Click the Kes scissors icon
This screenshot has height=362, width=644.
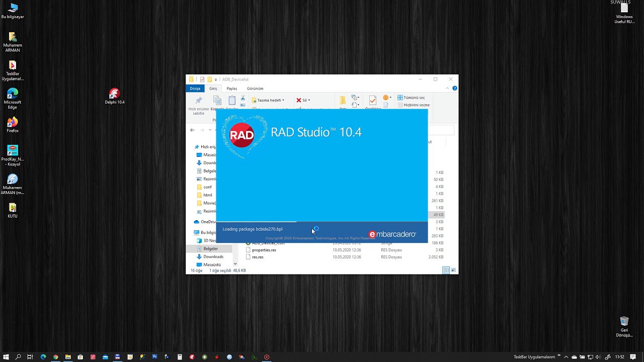(x=243, y=98)
